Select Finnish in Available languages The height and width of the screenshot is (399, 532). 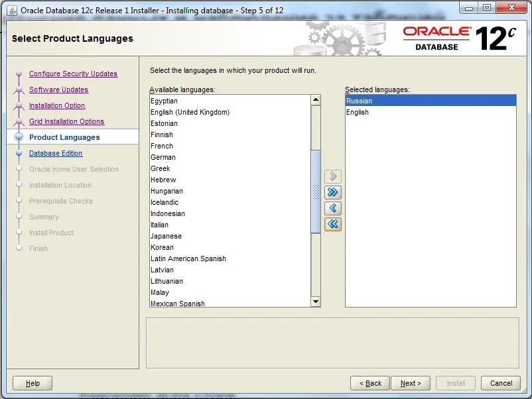click(230, 135)
